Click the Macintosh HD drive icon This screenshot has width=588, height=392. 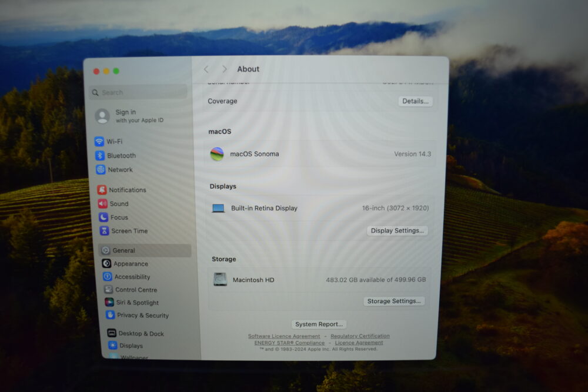tap(220, 280)
